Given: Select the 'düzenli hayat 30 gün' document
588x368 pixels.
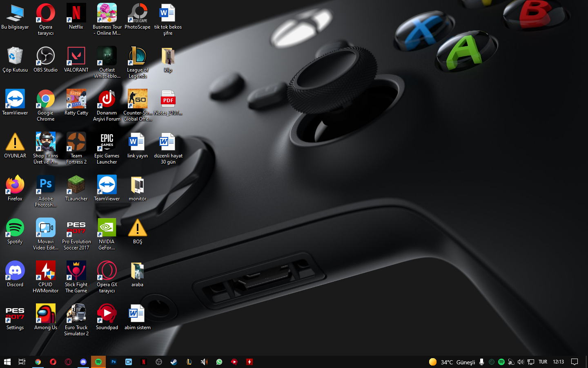Looking at the screenshot, I should [x=168, y=148].
